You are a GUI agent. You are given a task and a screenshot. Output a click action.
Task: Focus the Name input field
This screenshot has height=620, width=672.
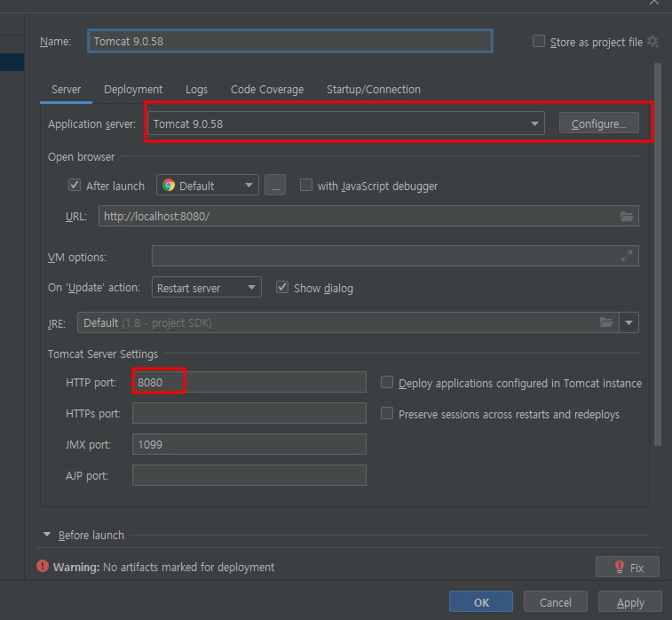coord(290,41)
